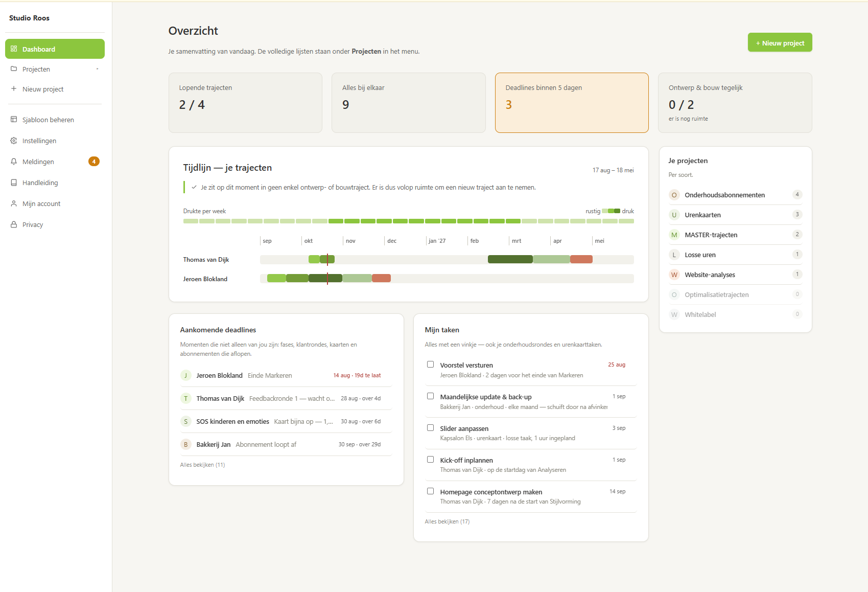Viewport: 868px width, 592px height.
Task: Click the O avatar for Onderhoudsabonnementen
Action: pyautogui.click(x=674, y=195)
